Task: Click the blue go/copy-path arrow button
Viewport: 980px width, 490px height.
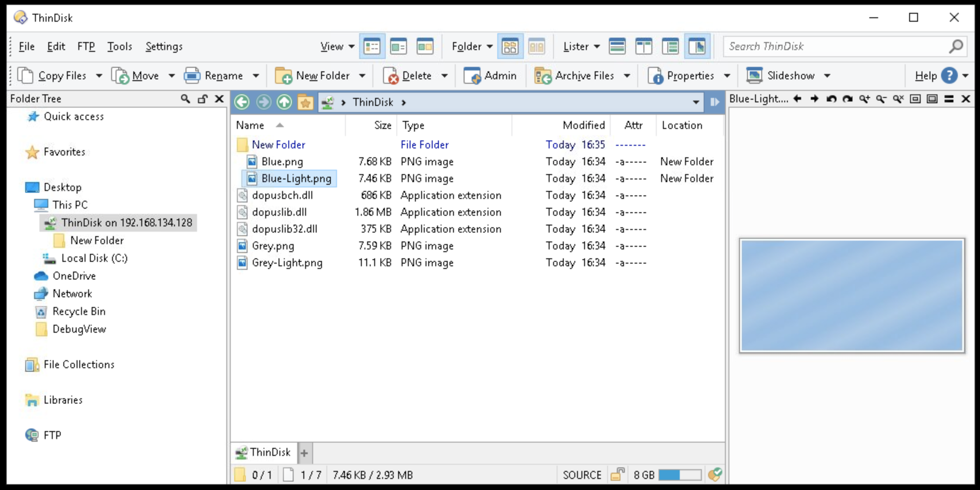Action: tap(714, 102)
